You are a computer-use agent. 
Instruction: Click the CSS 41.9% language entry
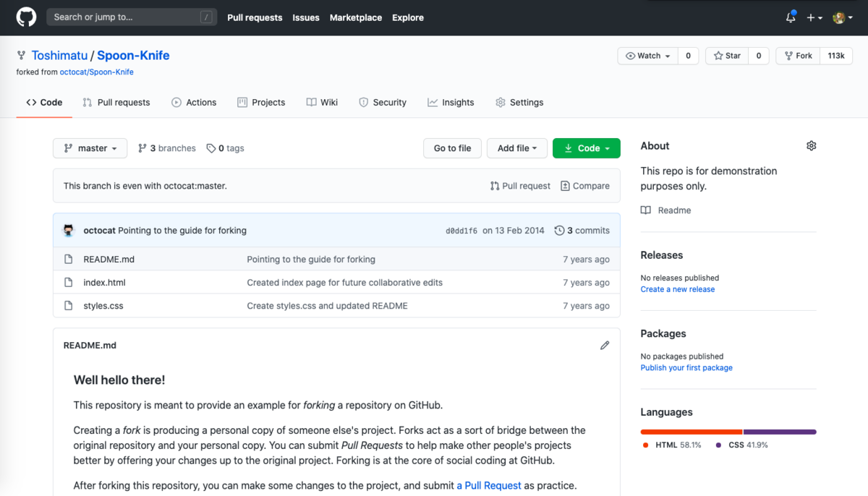click(742, 445)
